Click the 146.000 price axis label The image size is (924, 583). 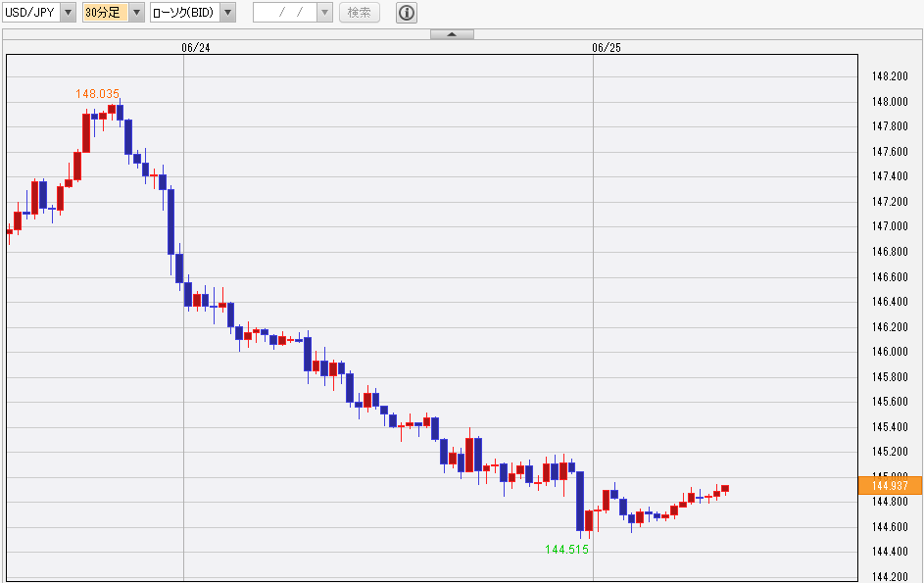(890, 352)
